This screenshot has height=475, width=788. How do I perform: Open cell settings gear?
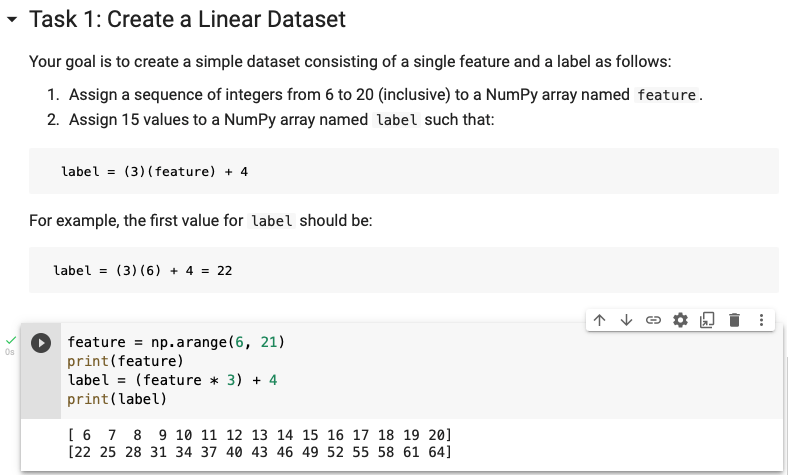pos(681,320)
